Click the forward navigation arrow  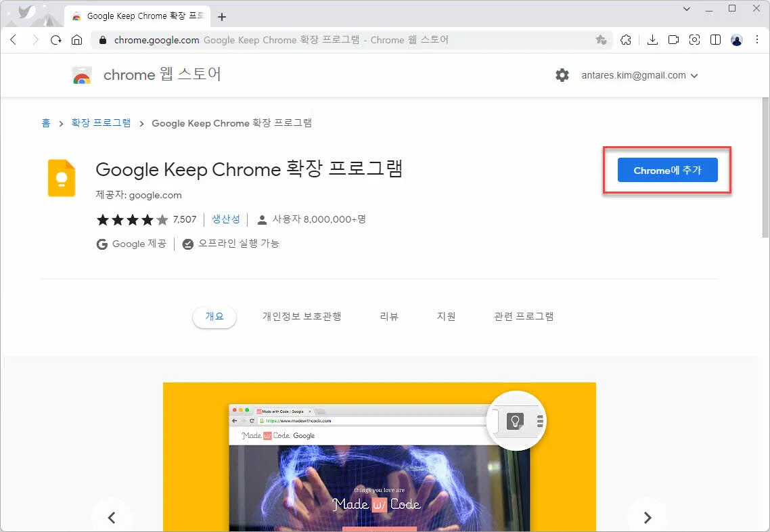coord(35,40)
